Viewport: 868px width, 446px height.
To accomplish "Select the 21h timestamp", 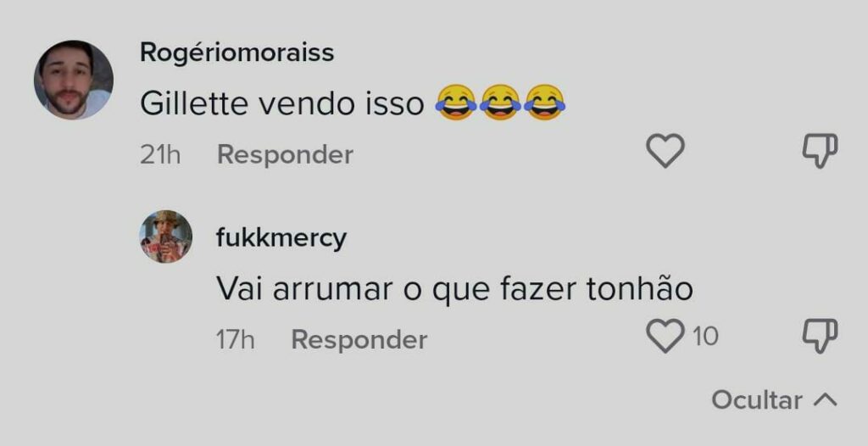I will [160, 154].
